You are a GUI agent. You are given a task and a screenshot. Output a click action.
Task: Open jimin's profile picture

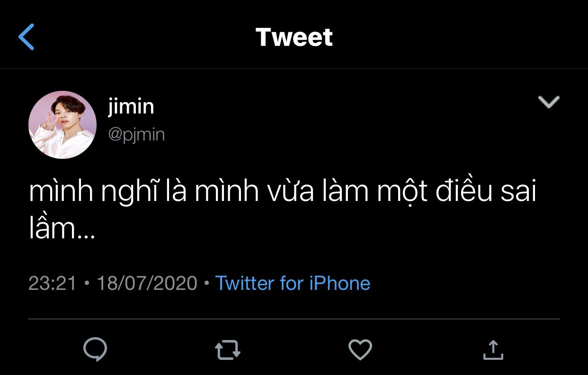coord(62,125)
